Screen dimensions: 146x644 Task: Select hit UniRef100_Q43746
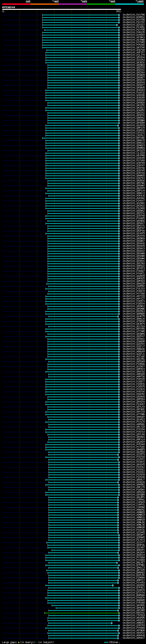[x=134, y=47]
